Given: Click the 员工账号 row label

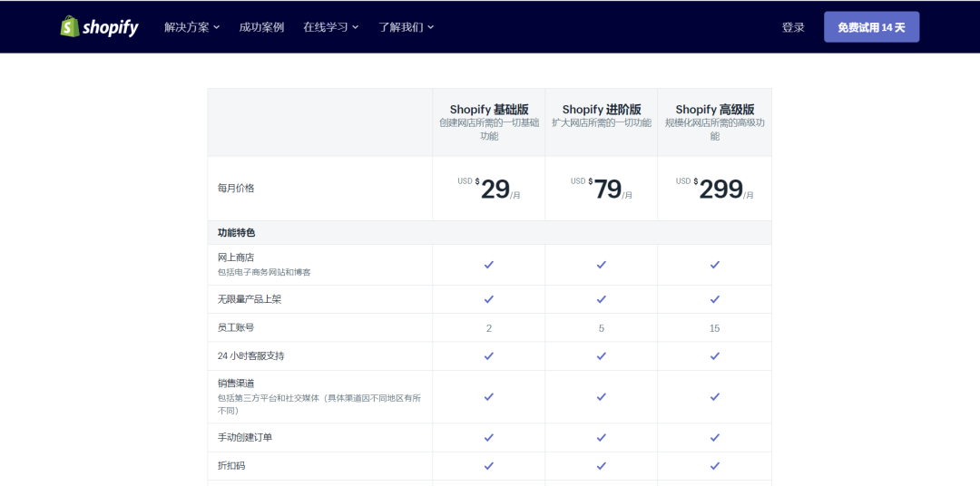Looking at the screenshot, I should point(236,327).
